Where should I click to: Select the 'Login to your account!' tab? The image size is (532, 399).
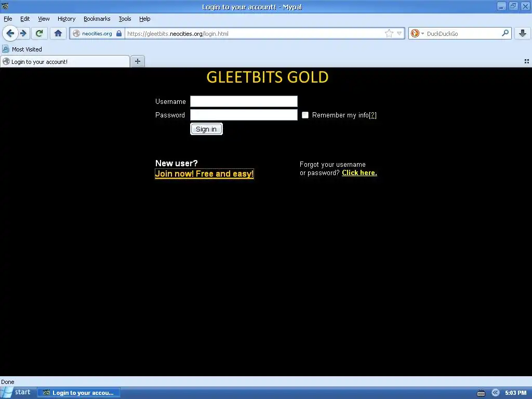click(65, 62)
